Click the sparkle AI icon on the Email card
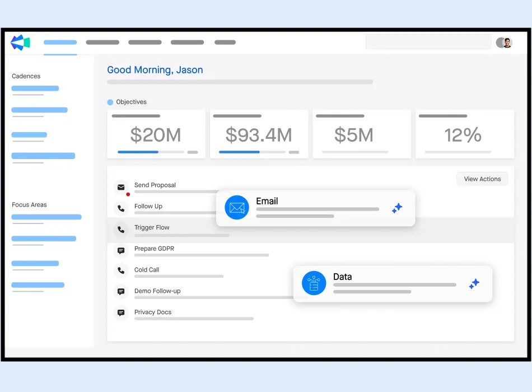 click(397, 208)
